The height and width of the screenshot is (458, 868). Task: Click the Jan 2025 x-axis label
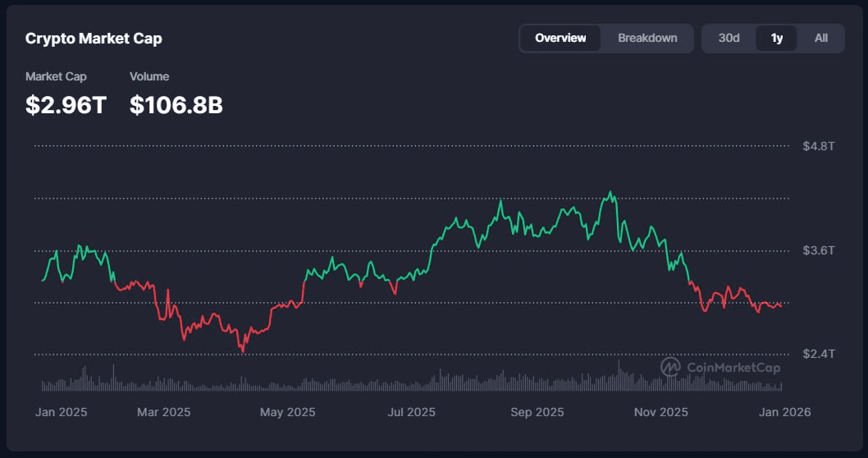[61, 412]
